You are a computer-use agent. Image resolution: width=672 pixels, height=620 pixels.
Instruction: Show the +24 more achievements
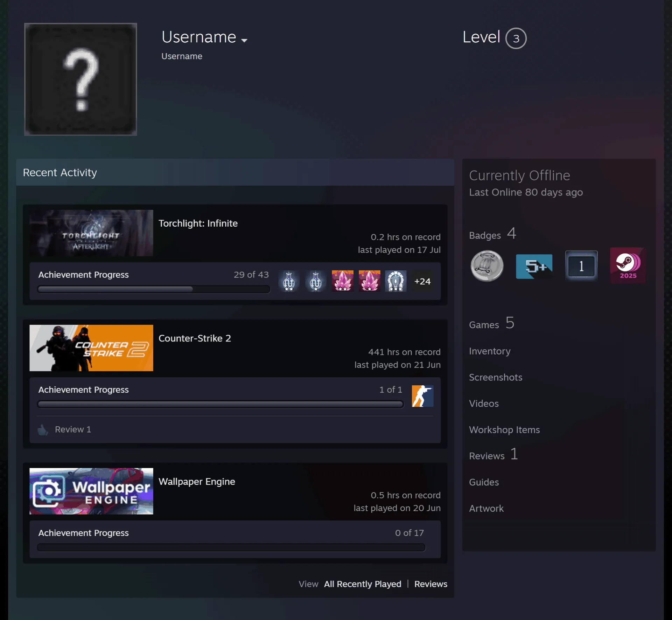pos(422,281)
